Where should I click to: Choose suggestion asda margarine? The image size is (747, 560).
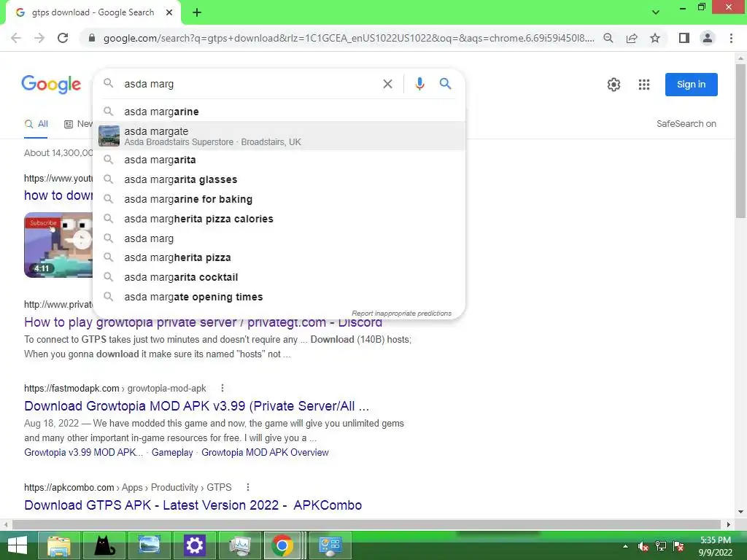pyautogui.click(x=279, y=112)
